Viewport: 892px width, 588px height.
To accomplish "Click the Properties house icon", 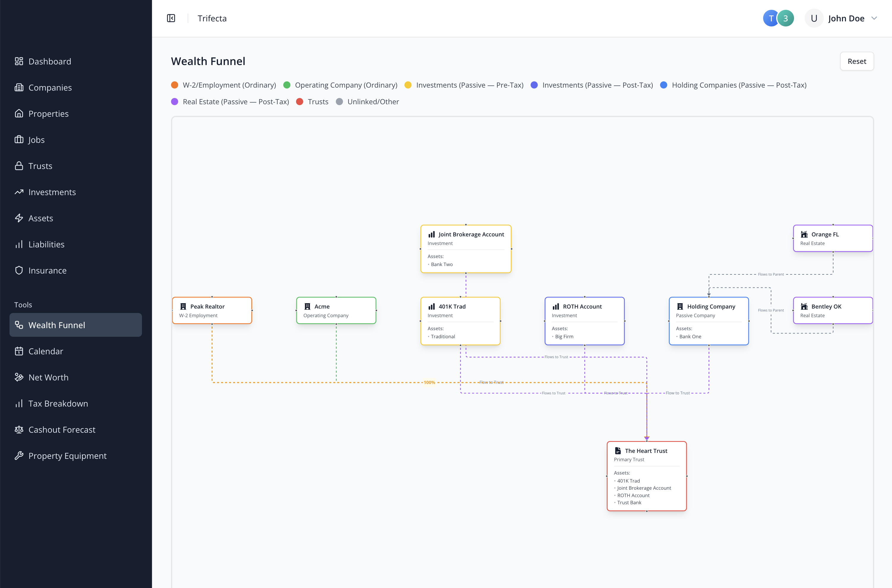I will (x=19, y=114).
